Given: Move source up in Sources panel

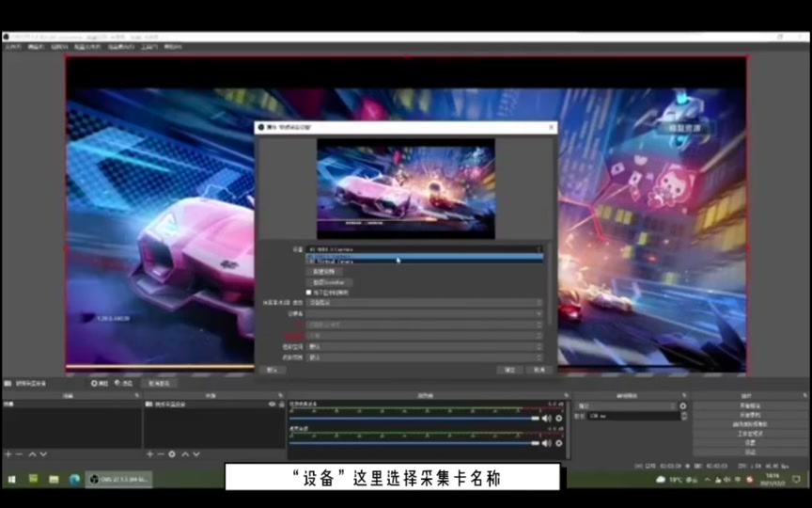Looking at the screenshot, I should click(185, 454).
